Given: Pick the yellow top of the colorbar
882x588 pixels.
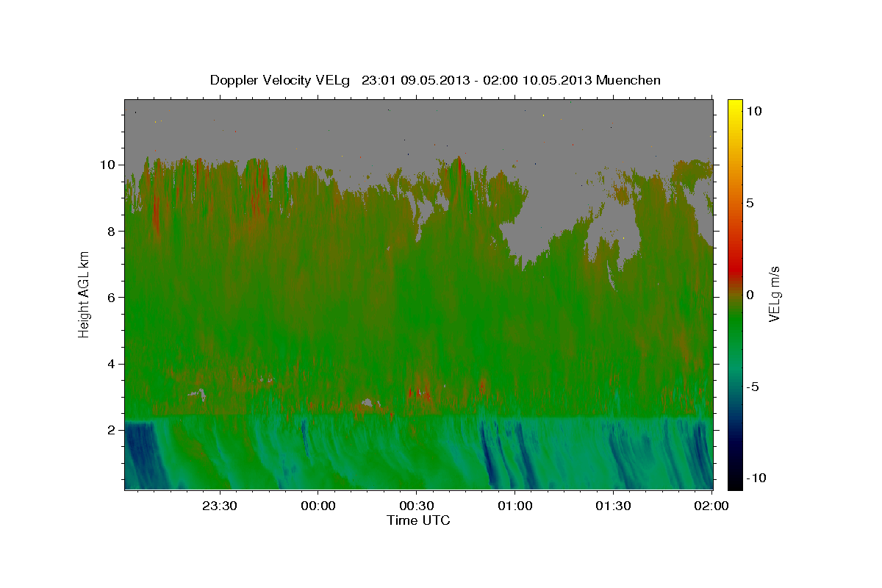Looking at the screenshot, I should click(734, 107).
